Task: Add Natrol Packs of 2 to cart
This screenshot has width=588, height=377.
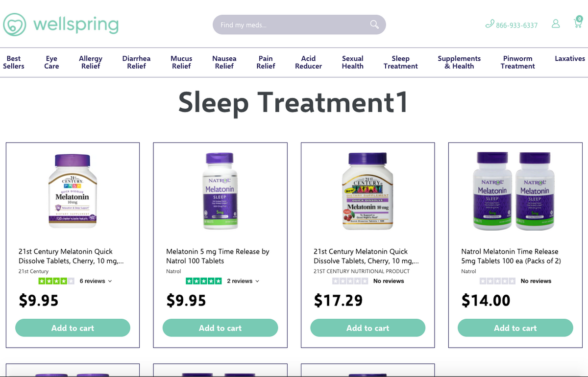Action: coord(515,328)
